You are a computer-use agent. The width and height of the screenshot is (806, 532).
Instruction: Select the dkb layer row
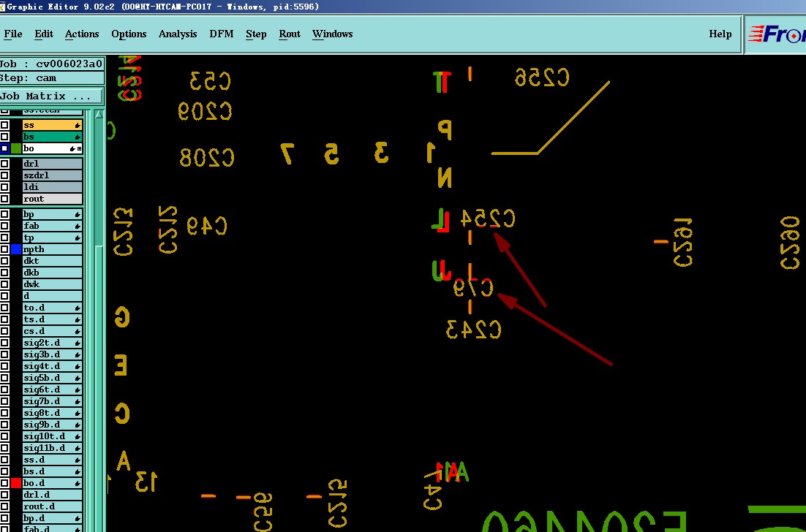pyautogui.click(x=53, y=273)
